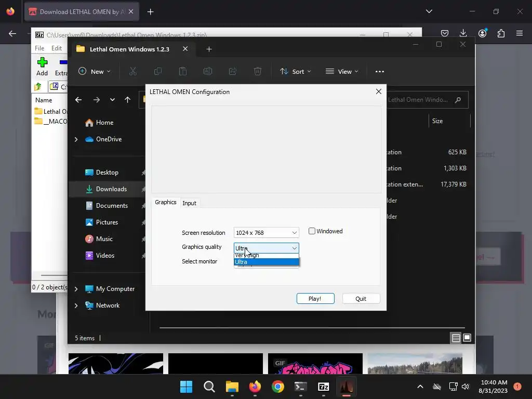Open the Firefox account icon
The width and height of the screenshot is (532, 399).
(482, 33)
